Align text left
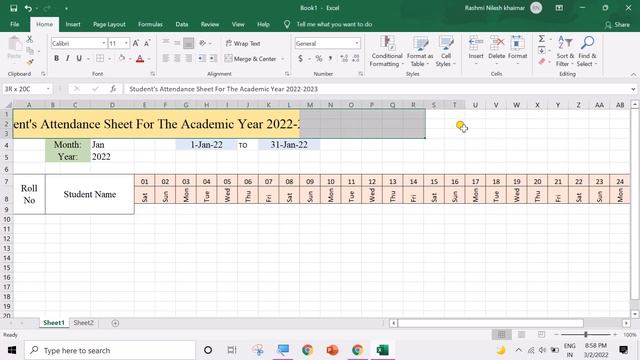 pyautogui.click(x=166, y=58)
